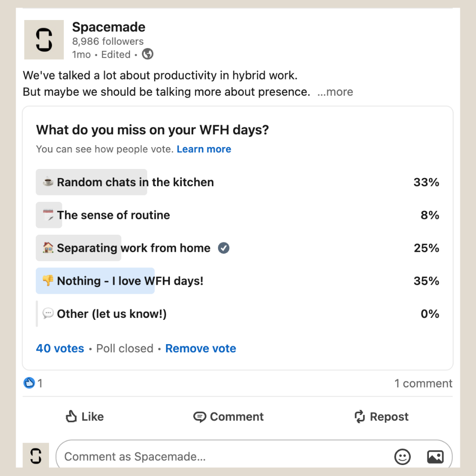This screenshot has height=476, width=476.
Task: Open the emoji picker in the comment box
Action: coord(402,456)
